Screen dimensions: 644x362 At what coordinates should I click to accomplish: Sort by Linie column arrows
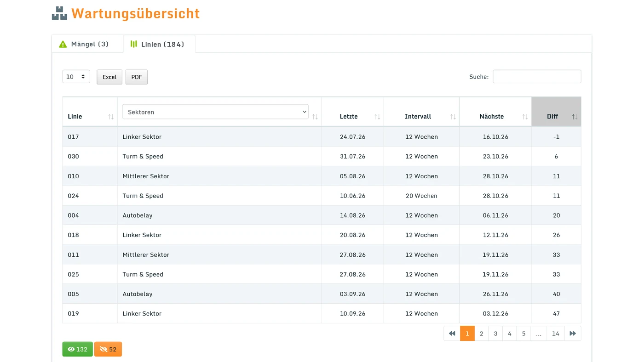(111, 117)
